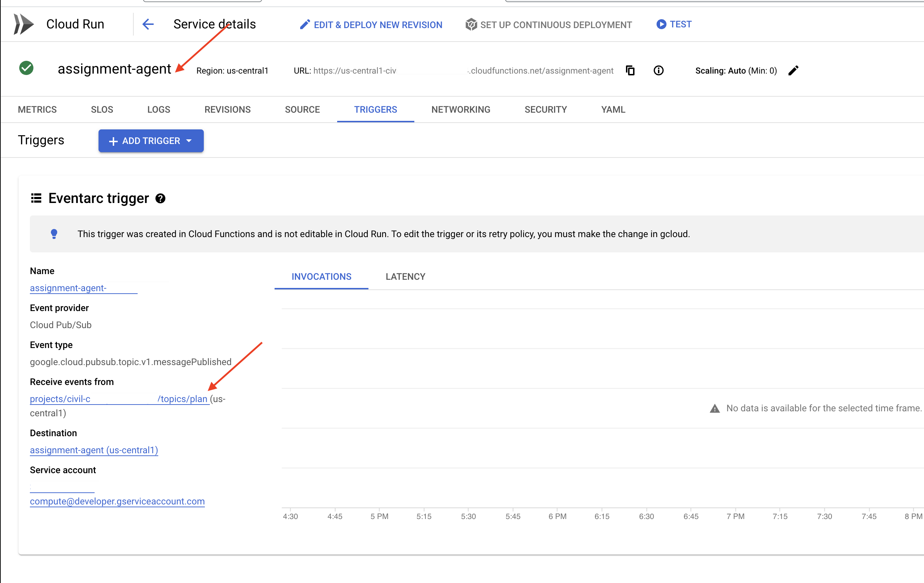Click the Edit and Deploy pencil icon
This screenshot has width=924, height=583.
(304, 25)
